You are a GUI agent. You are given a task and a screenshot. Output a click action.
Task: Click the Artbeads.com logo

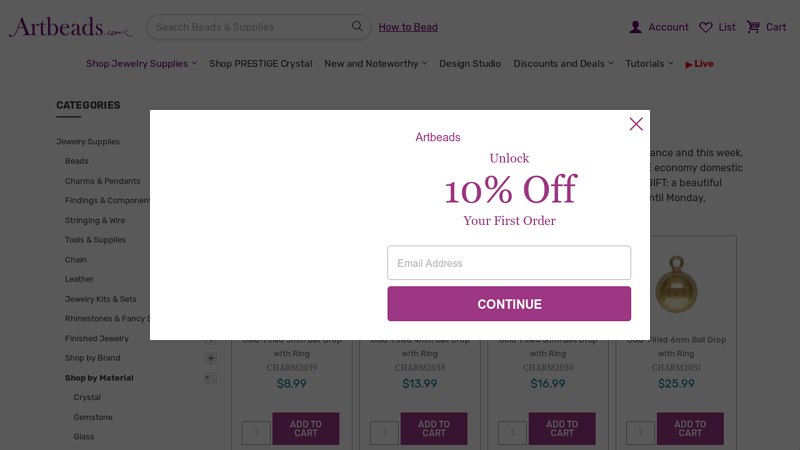(x=70, y=28)
